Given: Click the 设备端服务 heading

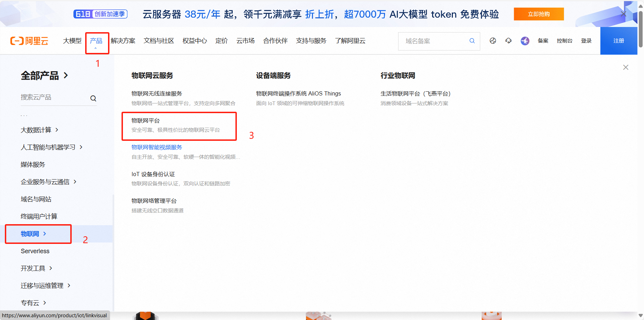Looking at the screenshot, I should tap(273, 75).
